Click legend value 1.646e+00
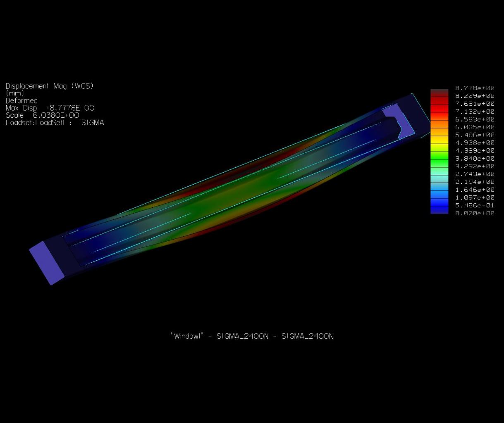The image size is (504, 423). point(475,190)
